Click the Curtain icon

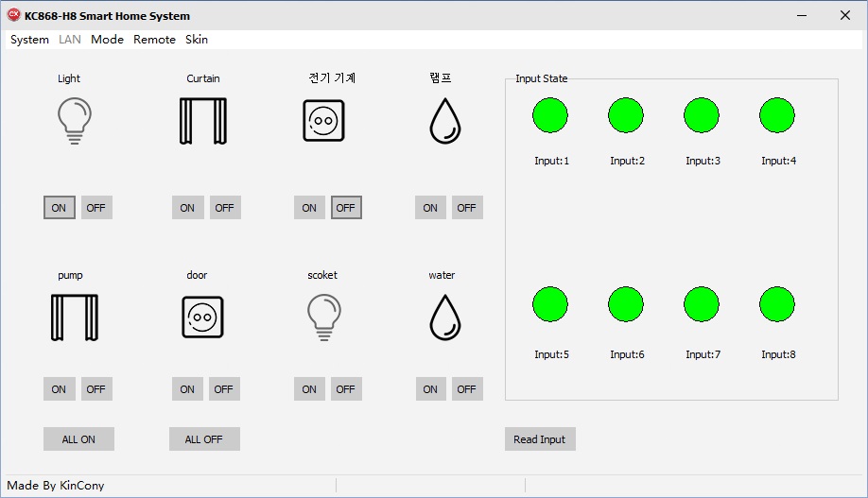(202, 121)
